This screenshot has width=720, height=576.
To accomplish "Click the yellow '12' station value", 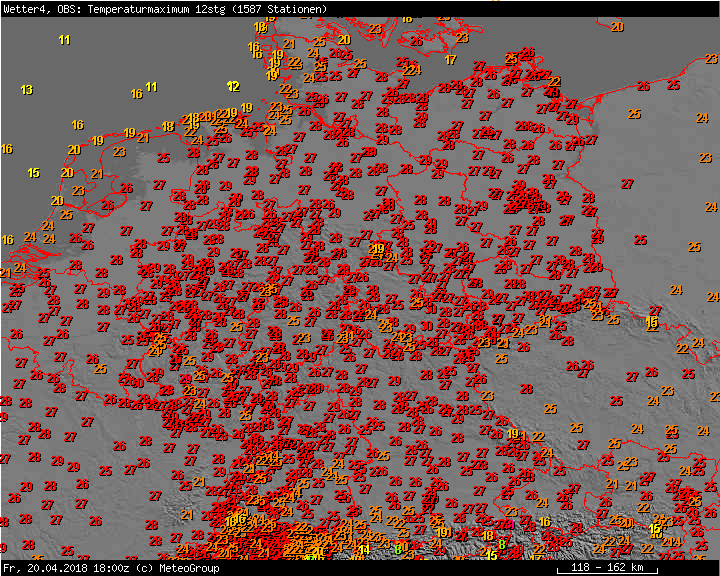I will pyautogui.click(x=233, y=86).
